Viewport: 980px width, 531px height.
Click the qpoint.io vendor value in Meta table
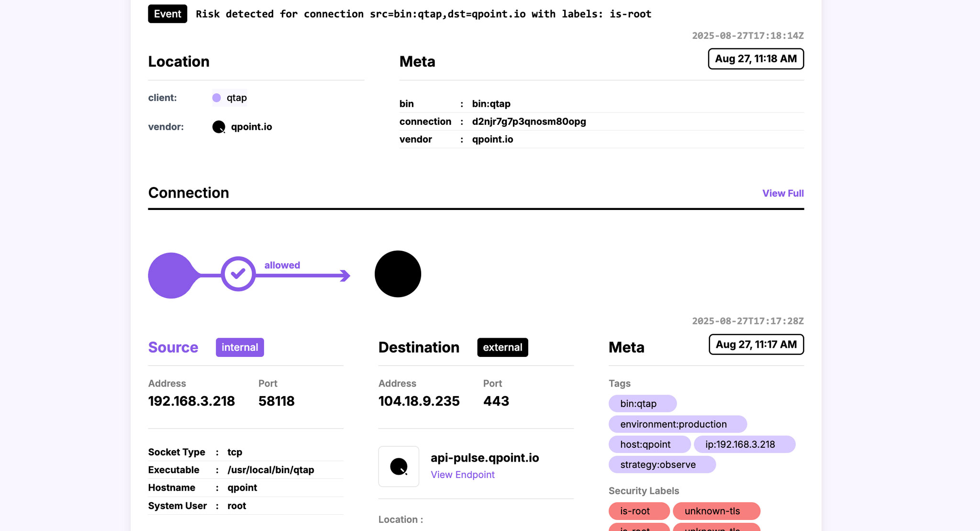click(x=492, y=139)
